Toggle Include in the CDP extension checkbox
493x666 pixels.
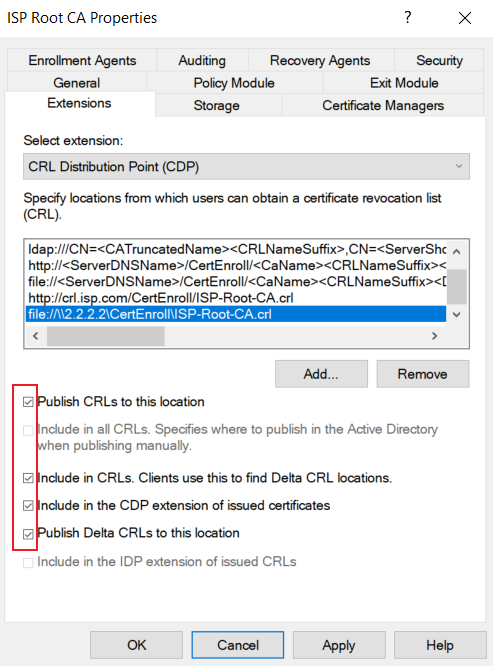28,505
